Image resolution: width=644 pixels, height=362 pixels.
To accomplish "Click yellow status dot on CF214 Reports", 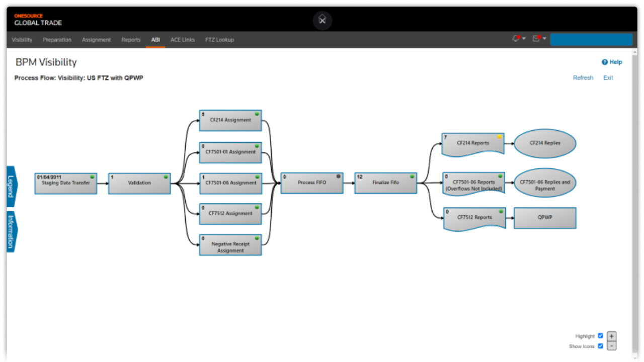I will pyautogui.click(x=499, y=137).
